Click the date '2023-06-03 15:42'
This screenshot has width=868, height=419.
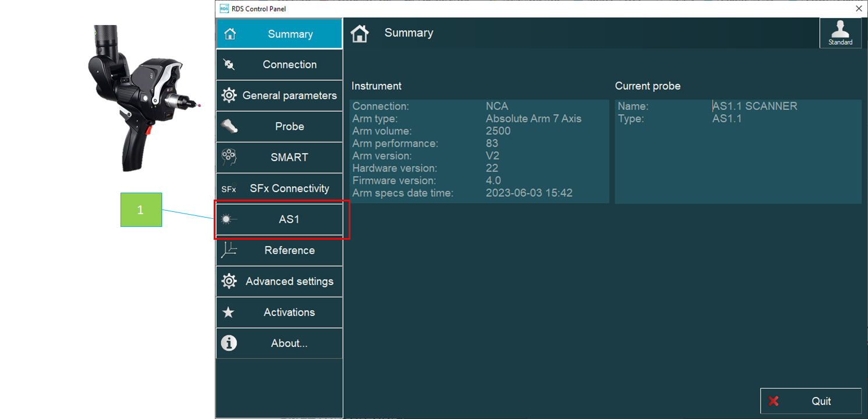pyautogui.click(x=529, y=193)
